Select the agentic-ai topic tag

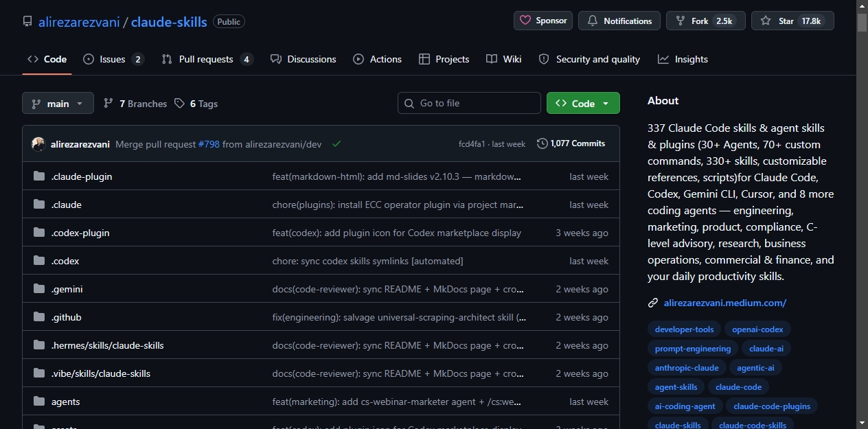[x=755, y=368]
